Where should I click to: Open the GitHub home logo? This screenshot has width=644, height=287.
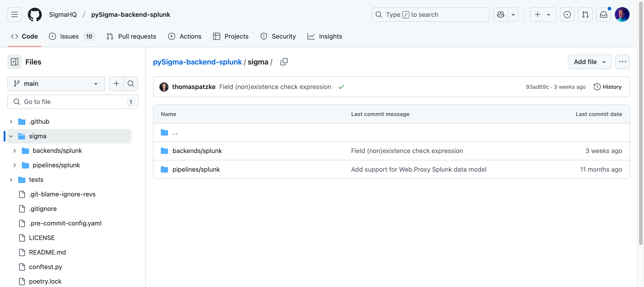[x=35, y=15]
